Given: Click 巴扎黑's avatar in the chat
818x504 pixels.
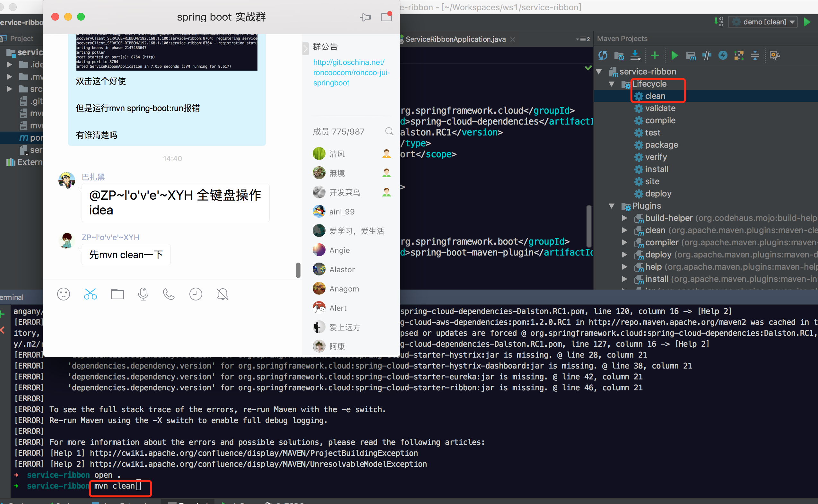Looking at the screenshot, I should click(67, 180).
